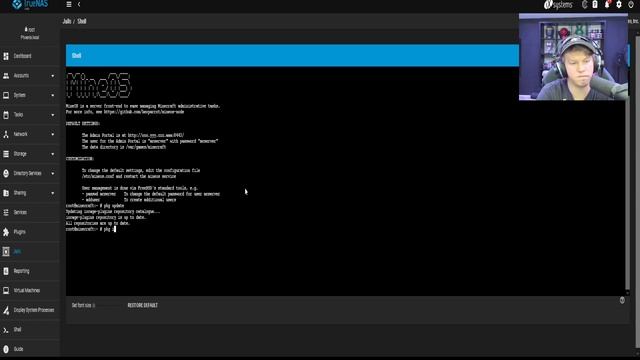Click the root user label in sidebar
Image resolution: width=640 pixels, height=360 pixels.
(30, 29)
